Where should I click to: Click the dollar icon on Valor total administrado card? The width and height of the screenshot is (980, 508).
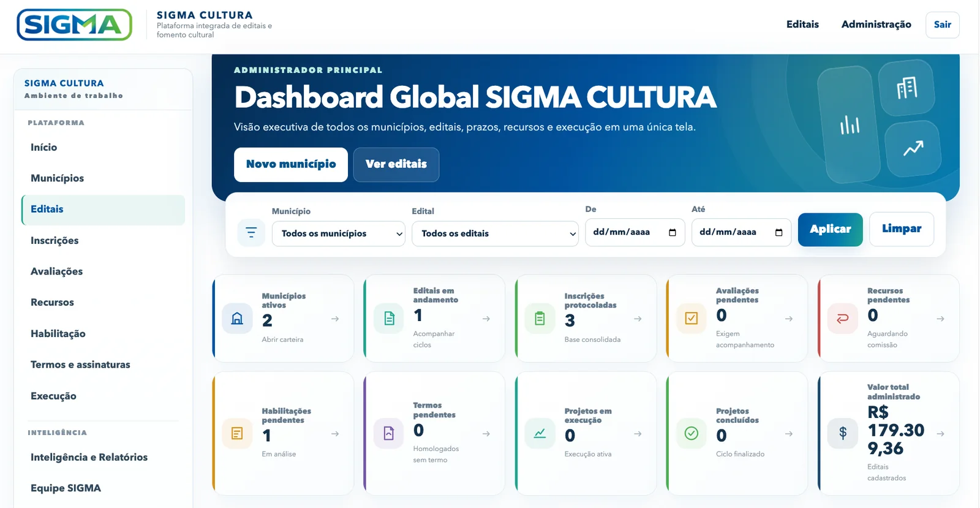[843, 434]
